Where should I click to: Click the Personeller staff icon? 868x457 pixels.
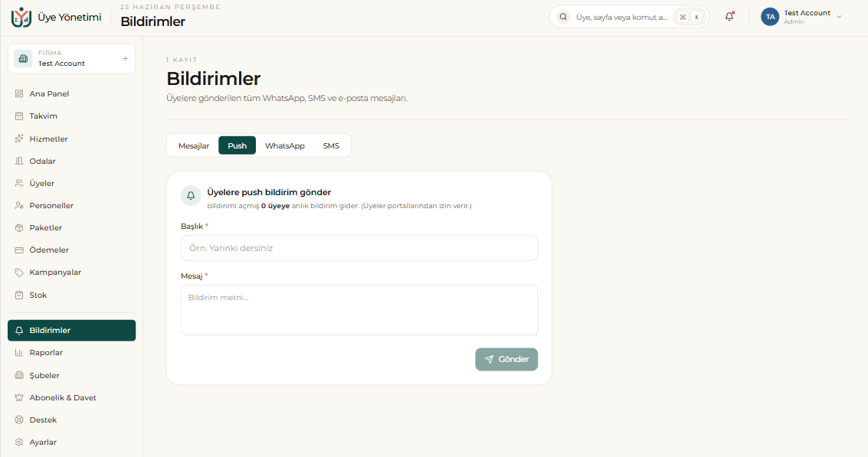pyautogui.click(x=19, y=205)
